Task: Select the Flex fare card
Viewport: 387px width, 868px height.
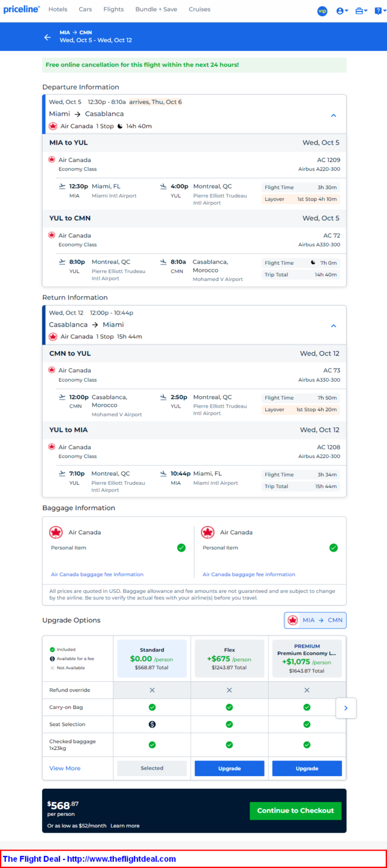Action: pos(229,659)
